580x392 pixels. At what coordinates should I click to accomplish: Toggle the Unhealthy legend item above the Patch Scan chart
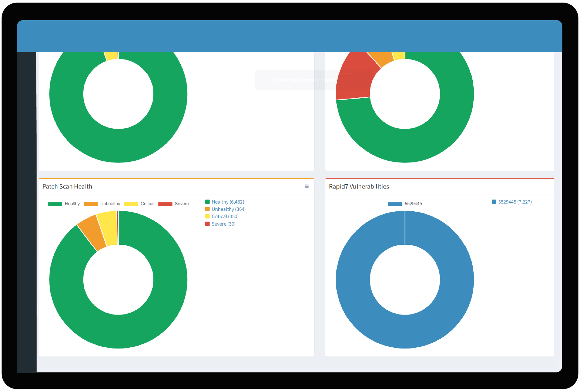102,204
